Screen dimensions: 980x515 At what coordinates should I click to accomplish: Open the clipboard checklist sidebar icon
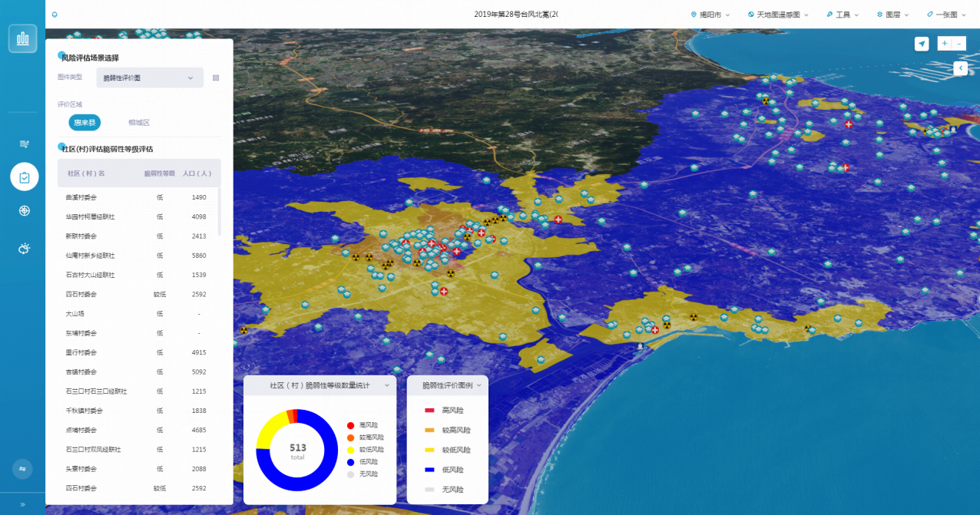pos(25,177)
